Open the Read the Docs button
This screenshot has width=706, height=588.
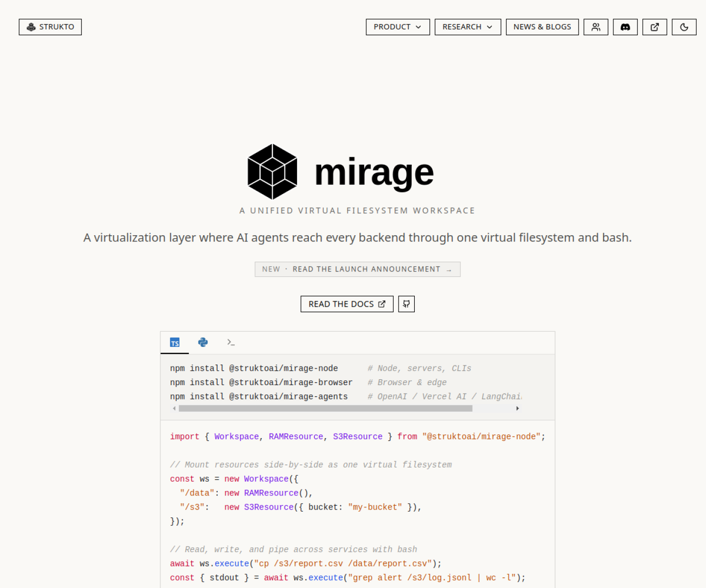(347, 304)
